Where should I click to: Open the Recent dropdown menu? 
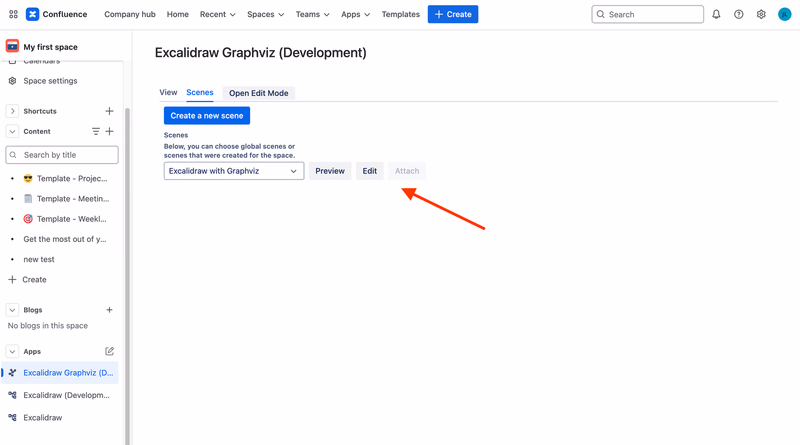(218, 14)
